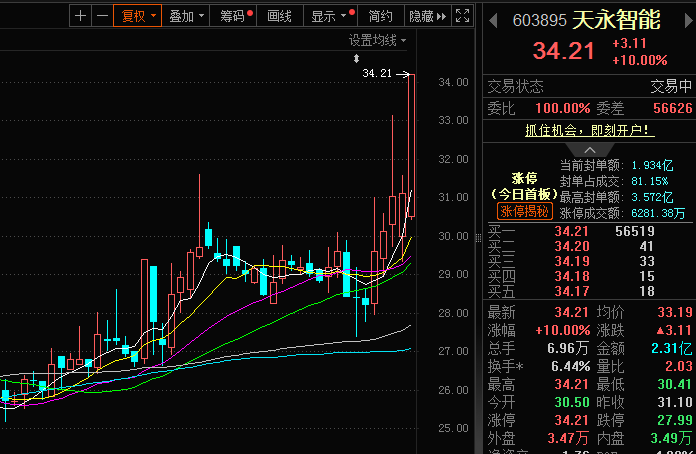Image resolution: width=696 pixels, height=454 pixels.
Task: Go to next stock with right arrow
Action: coord(689,20)
